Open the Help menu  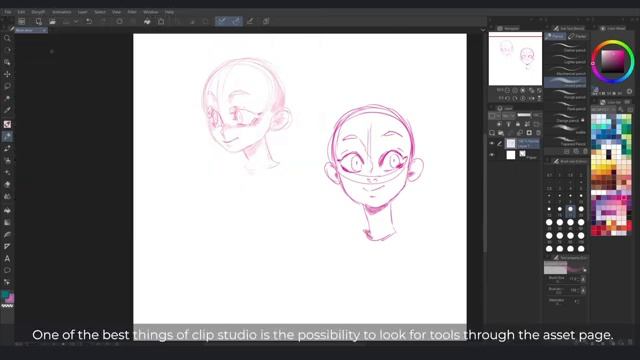tap(169, 12)
